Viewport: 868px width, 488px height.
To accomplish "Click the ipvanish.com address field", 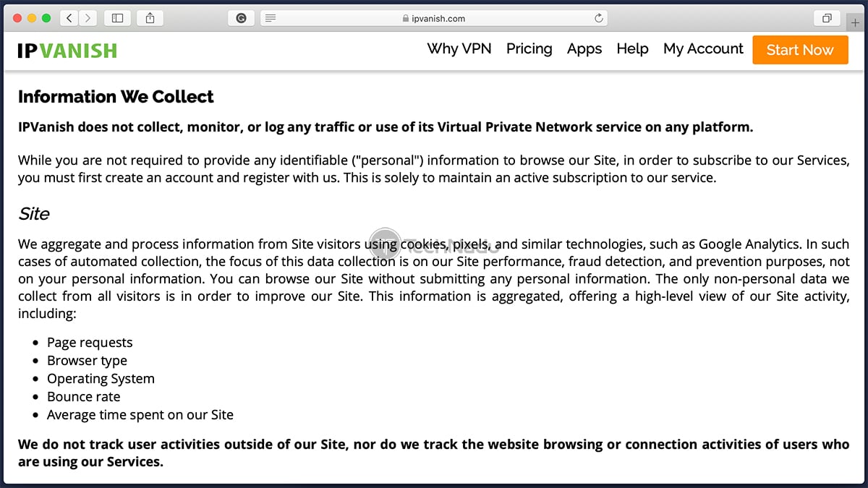I will pos(434,19).
